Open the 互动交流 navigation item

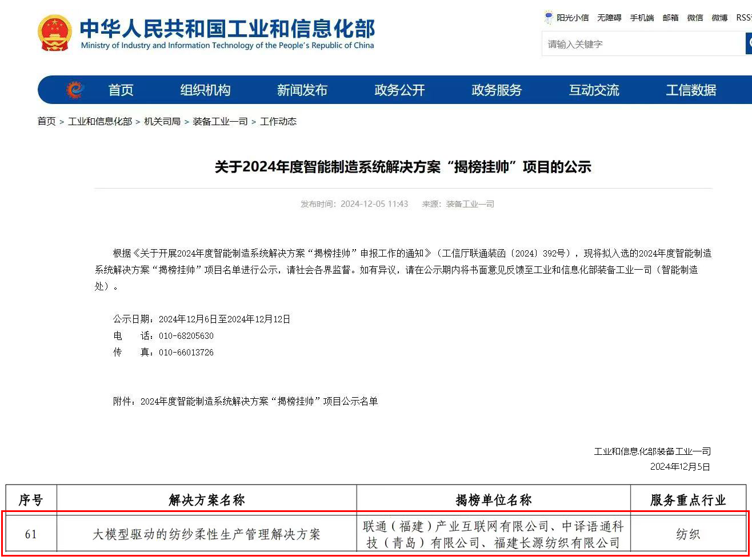pos(594,90)
